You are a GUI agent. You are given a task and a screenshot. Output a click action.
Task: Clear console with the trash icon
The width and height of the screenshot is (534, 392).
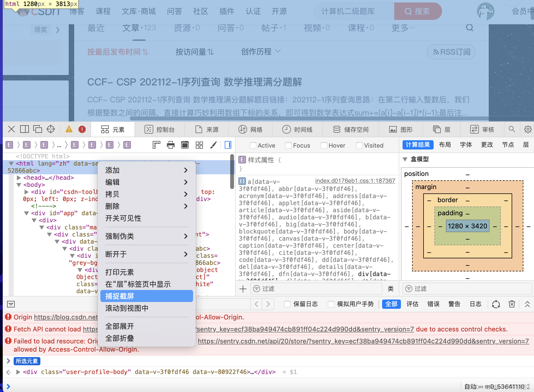point(512,304)
